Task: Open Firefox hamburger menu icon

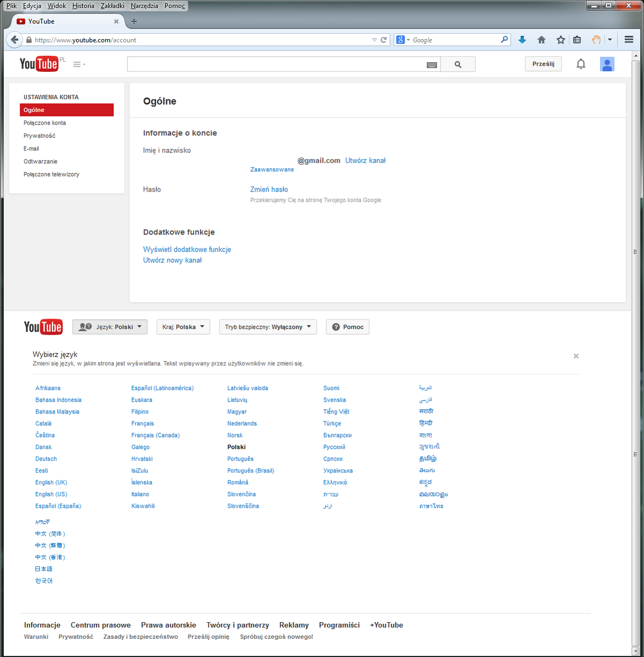Action: coord(629,40)
